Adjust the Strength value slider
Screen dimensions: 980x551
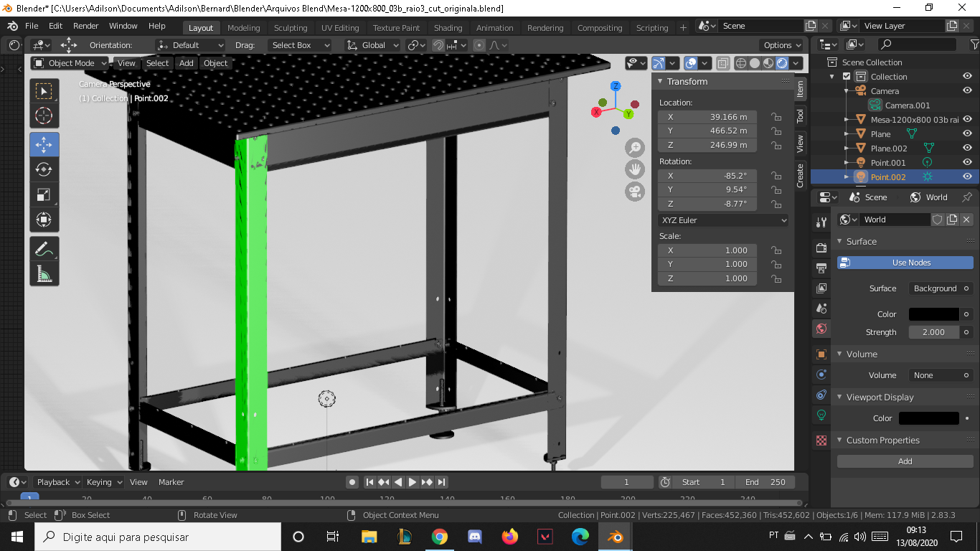935,332
